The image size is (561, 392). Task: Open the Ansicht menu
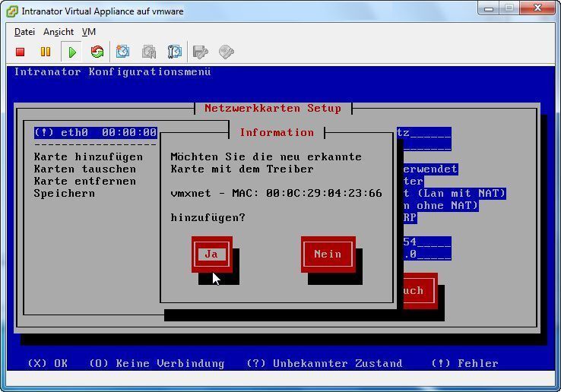point(59,32)
